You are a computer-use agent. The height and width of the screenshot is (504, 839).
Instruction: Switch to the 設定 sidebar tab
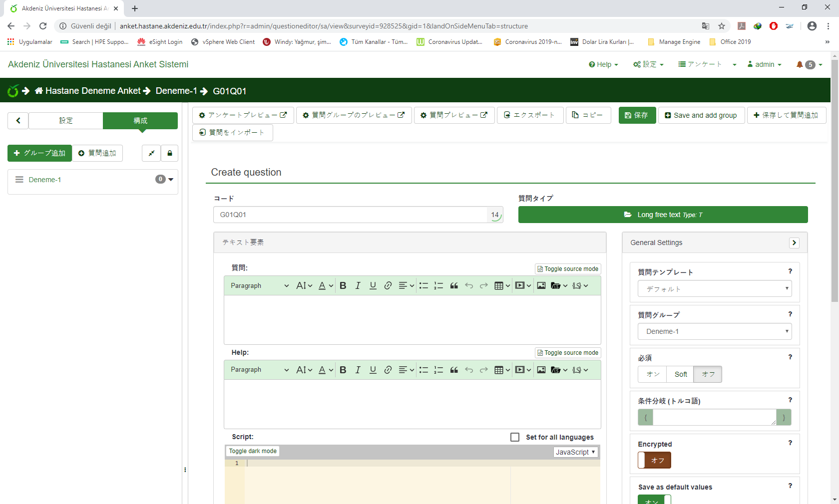[x=66, y=121]
